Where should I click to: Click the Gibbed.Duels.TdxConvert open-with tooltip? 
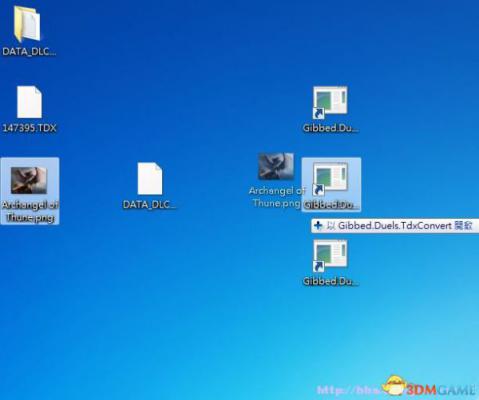coord(395,226)
